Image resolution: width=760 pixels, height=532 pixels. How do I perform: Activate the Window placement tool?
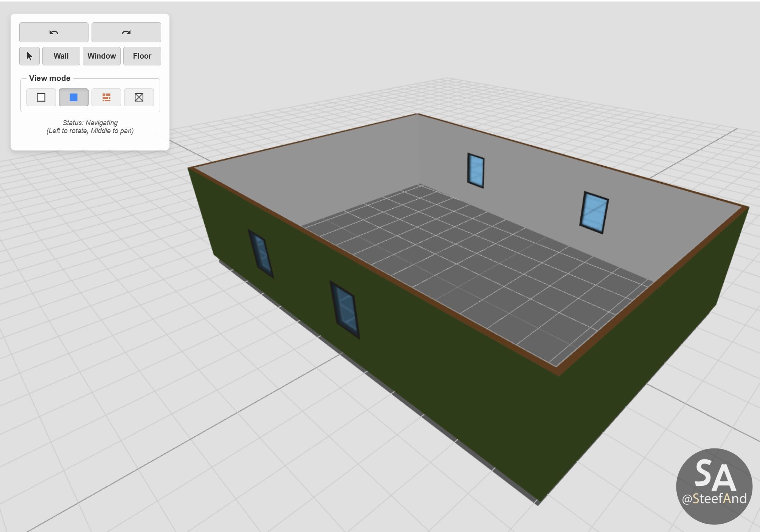coord(102,56)
